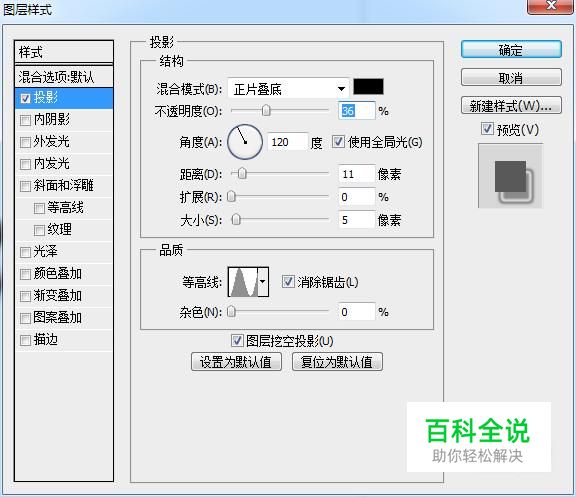The width and height of the screenshot is (576, 497).
Task: Toggle 图层挖空投影(U) checkbox
Action: point(237,341)
